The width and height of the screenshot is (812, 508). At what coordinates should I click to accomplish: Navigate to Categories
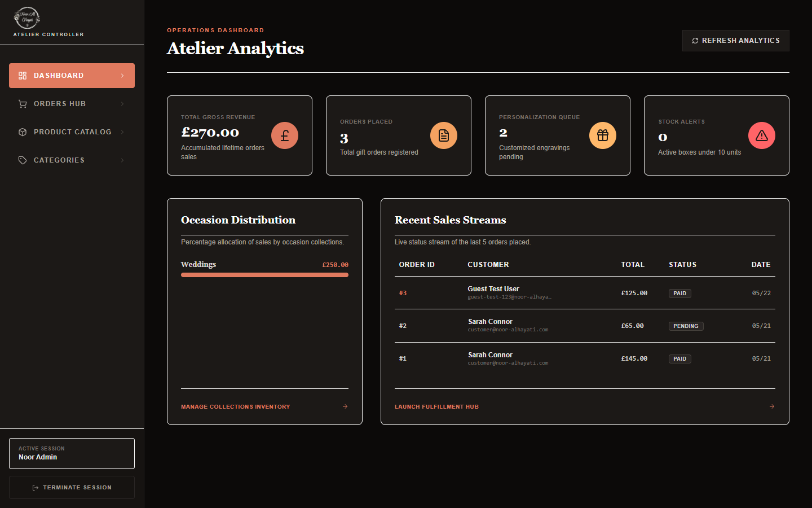[x=72, y=160]
